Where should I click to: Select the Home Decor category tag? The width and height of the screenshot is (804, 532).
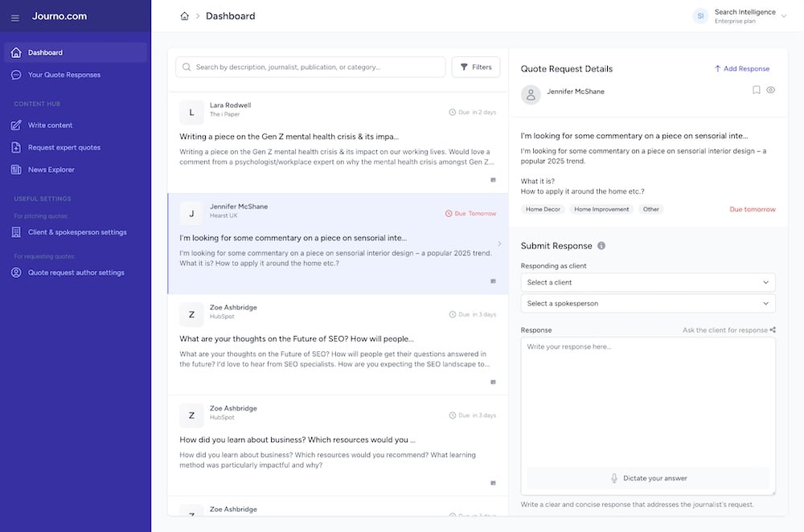tap(543, 209)
